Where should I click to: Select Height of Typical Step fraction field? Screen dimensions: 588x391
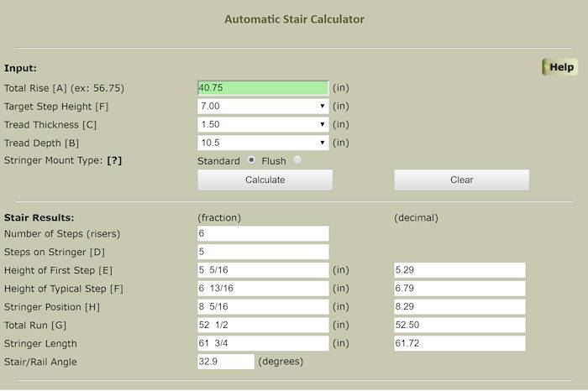[x=262, y=289]
